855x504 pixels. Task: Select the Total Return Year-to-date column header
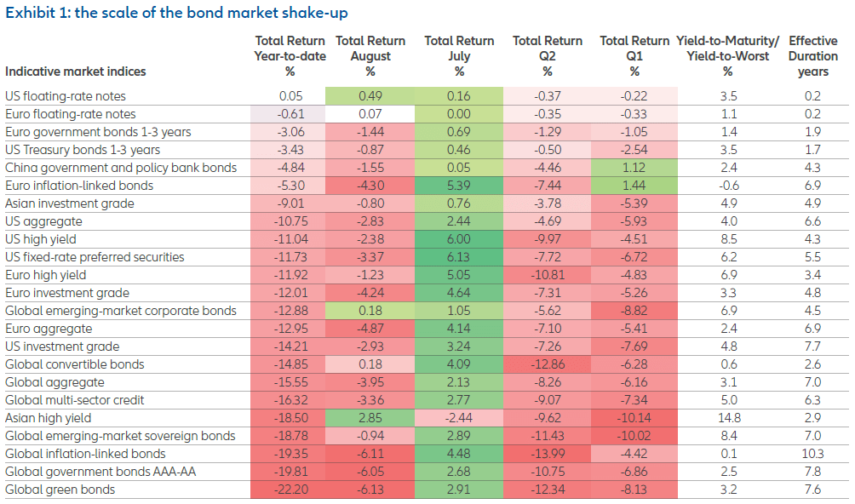click(x=290, y=55)
